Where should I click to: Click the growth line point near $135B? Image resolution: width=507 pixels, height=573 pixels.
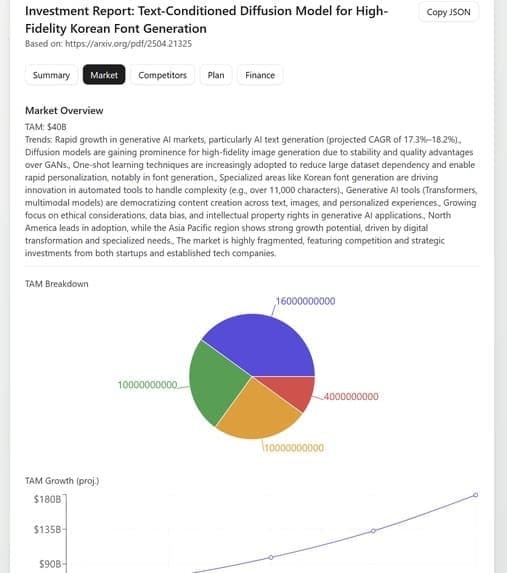point(373,531)
